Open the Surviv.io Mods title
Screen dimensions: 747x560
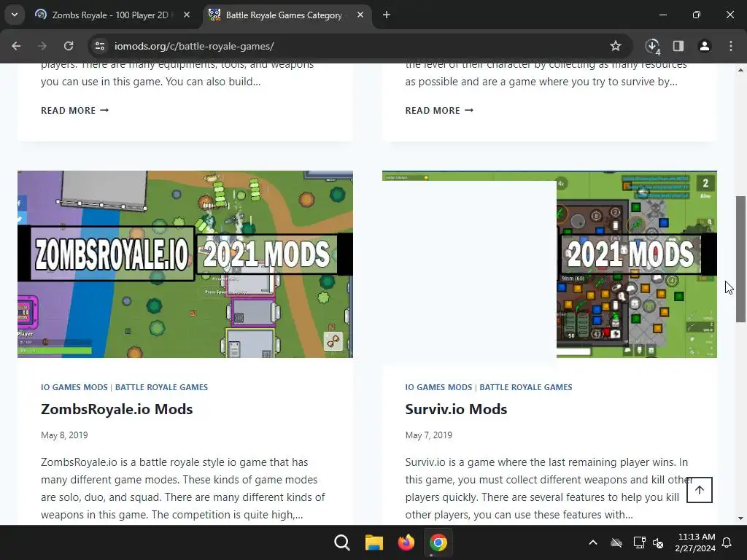point(456,409)
